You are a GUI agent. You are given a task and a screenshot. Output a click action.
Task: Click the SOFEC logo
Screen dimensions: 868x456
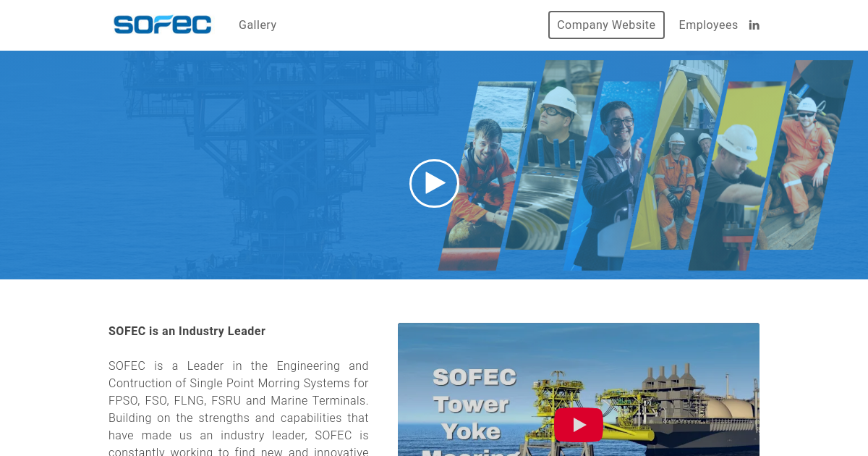click(x=163, y=25)
